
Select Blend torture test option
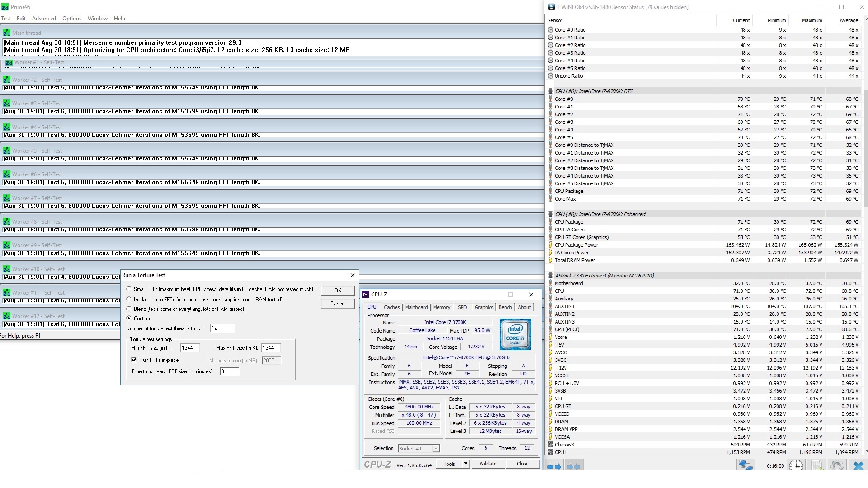click(x=129, y=309)
